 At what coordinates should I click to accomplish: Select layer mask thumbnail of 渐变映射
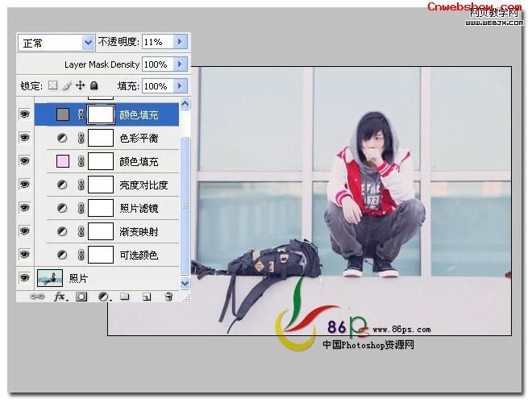(x=101, y=231)
